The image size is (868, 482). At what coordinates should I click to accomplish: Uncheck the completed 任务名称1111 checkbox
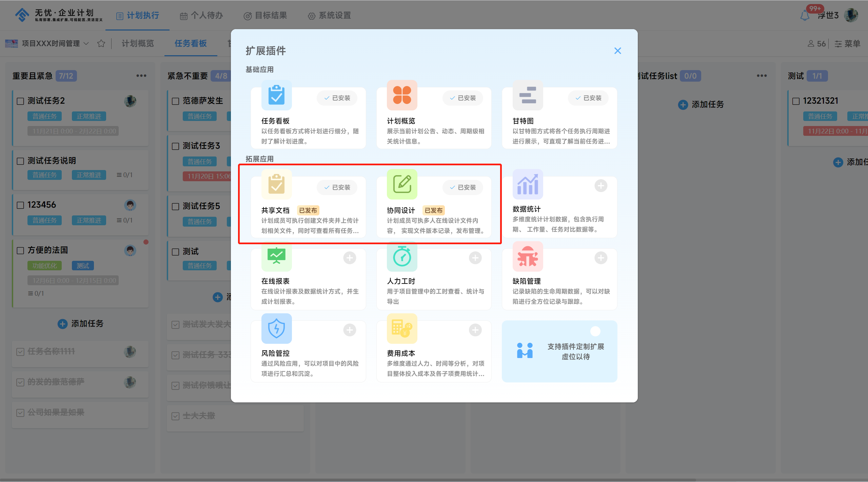pyautogui.click(x=20, y=352)
